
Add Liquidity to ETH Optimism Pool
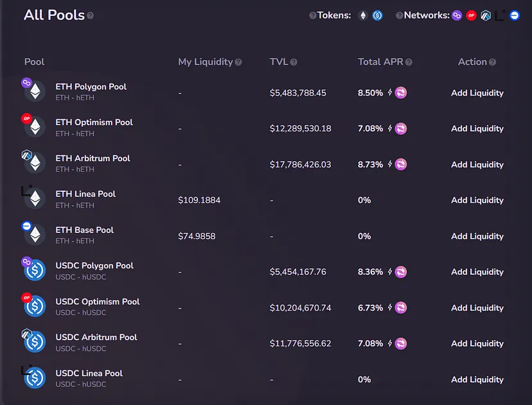(477, 128)
